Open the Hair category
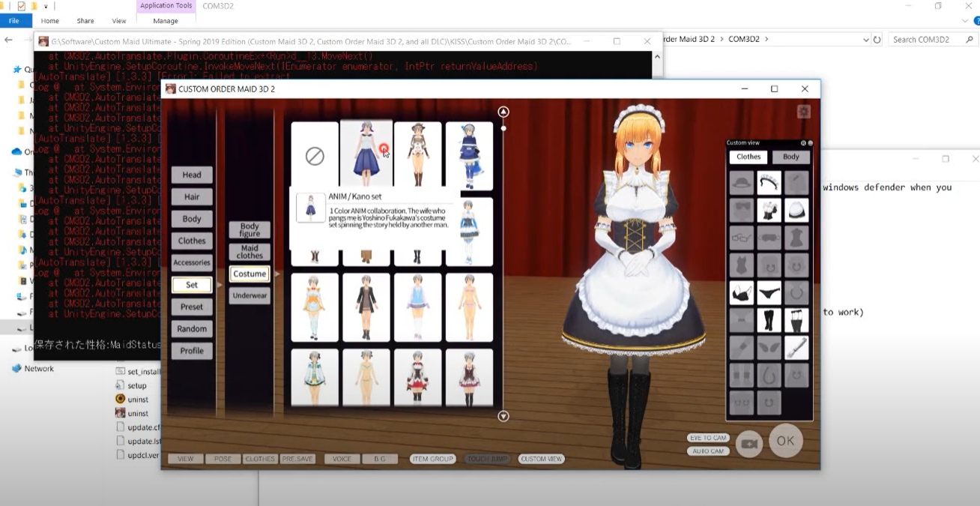 (x=192, y=196)
